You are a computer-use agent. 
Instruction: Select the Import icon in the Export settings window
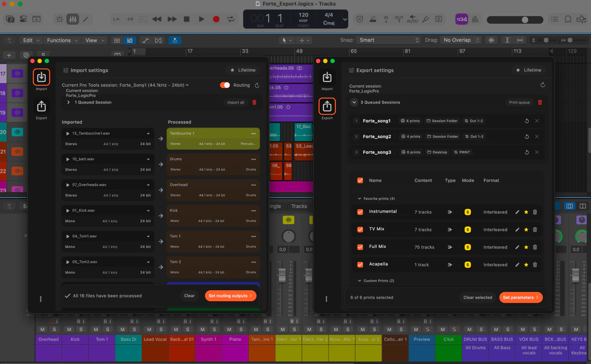[327, 77]
